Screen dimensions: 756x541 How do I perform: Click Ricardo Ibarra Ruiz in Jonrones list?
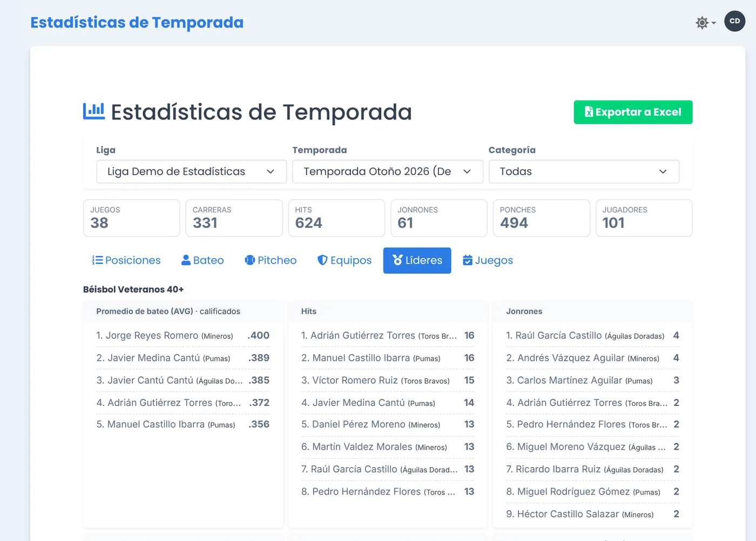pos(558,469)
